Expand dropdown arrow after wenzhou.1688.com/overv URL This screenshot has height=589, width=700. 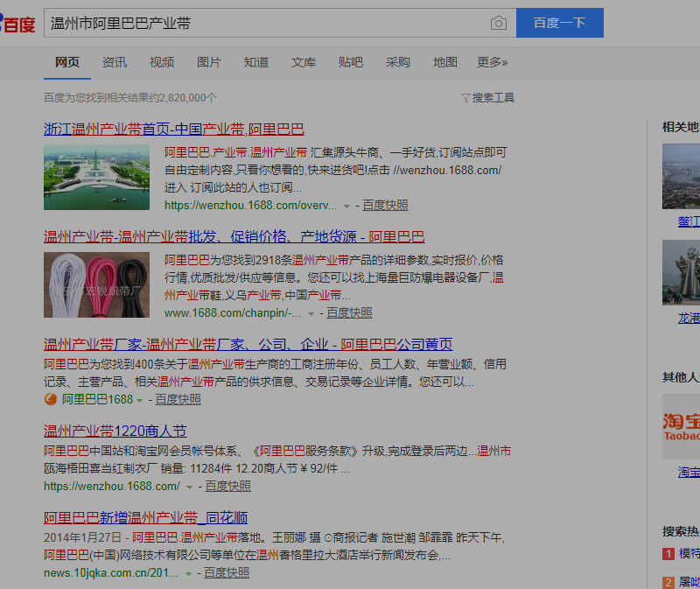coord(346,207)
